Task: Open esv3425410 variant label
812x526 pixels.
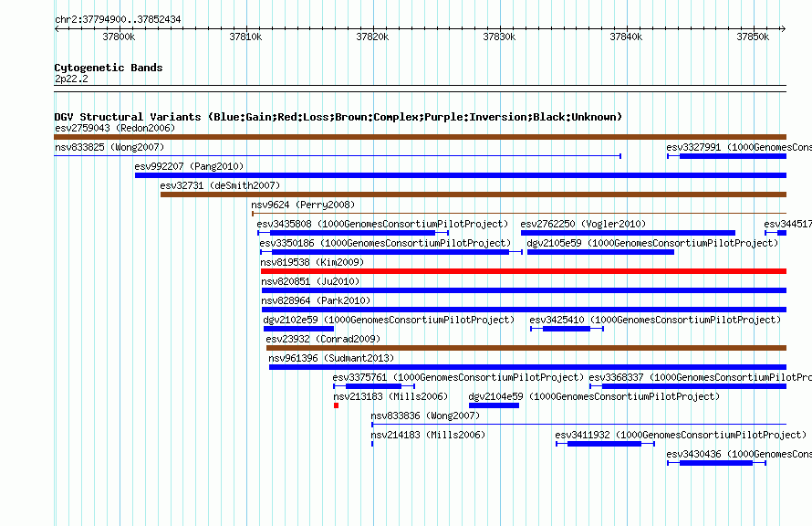Action: [x=655, y=320]
